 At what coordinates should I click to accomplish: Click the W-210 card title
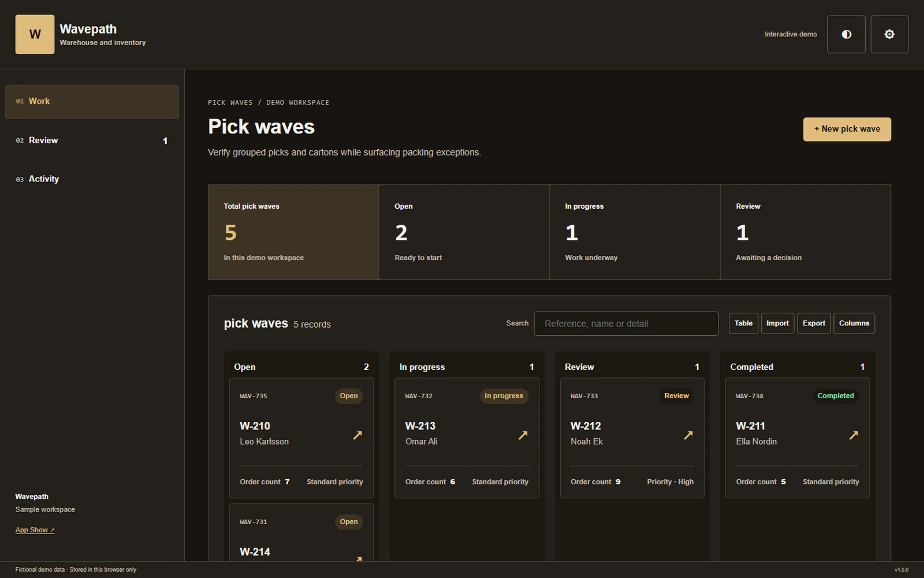(x=255, y=426)
